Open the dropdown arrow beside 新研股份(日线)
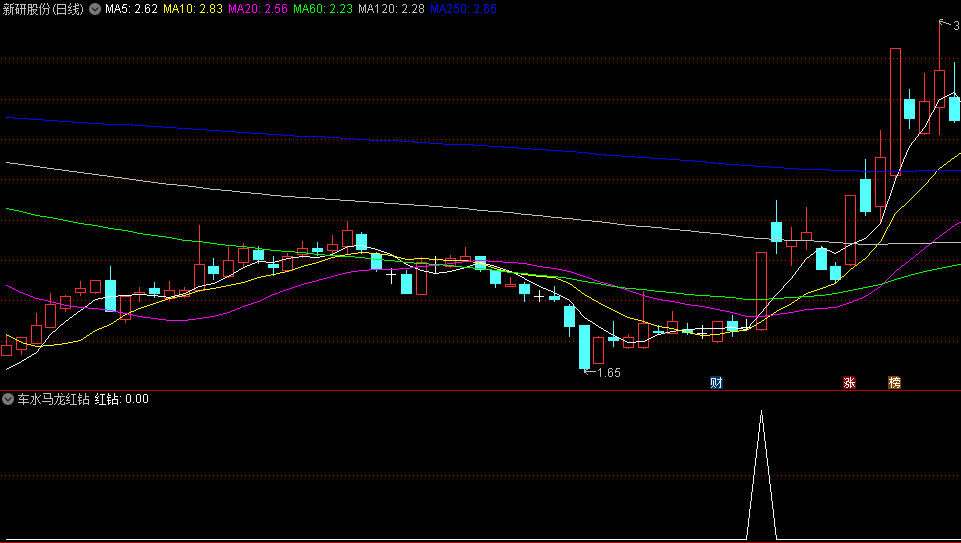This screenshot has width=961, height=543. pos(95,9)
